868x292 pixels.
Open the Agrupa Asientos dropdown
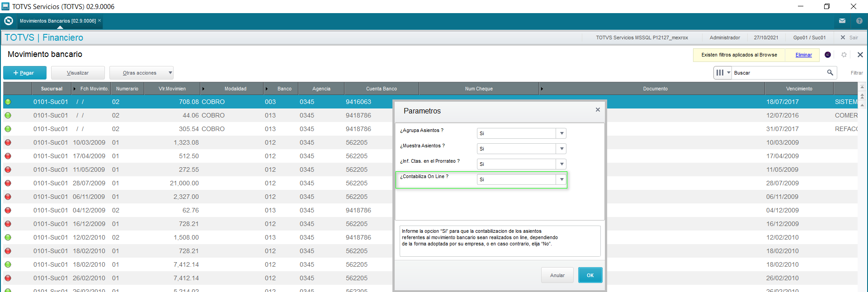561,133
